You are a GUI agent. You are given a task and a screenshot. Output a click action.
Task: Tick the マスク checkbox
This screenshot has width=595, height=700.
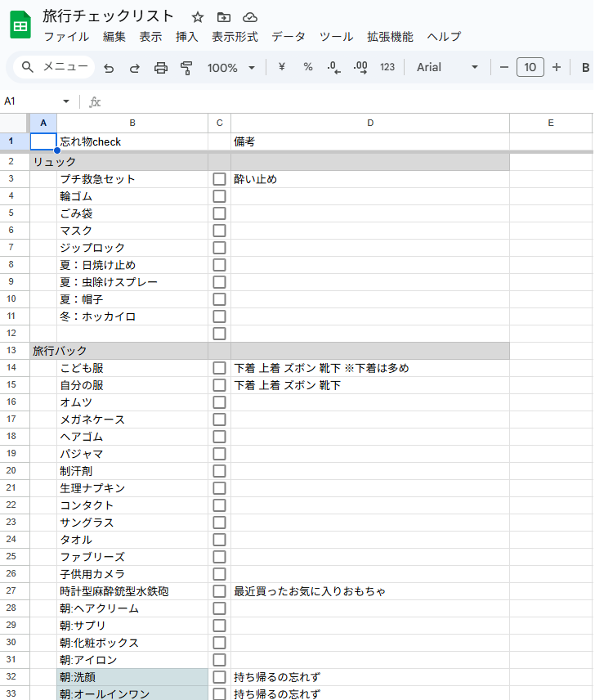tap(219, 231)
